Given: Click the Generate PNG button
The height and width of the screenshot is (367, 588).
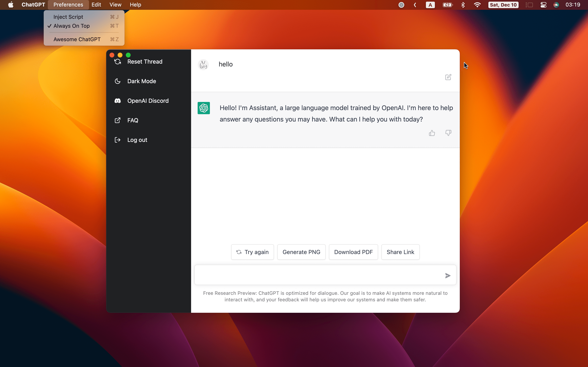Looking at the screenshot, I should click(301, 252).
